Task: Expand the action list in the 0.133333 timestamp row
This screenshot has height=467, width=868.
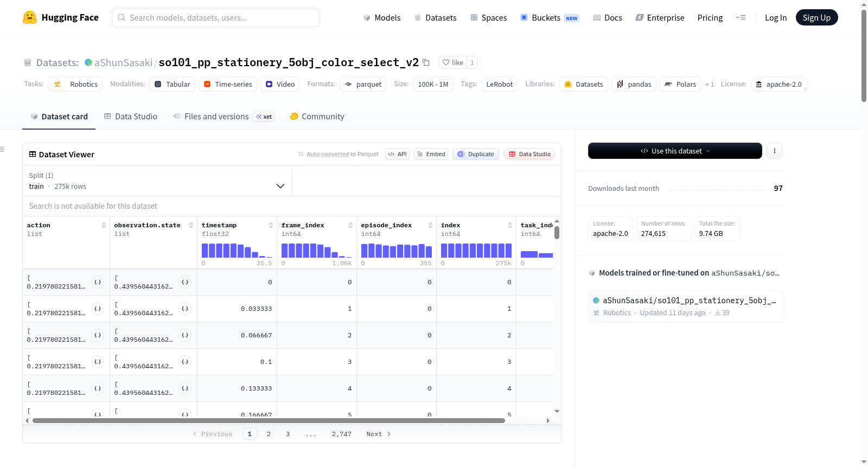Action: [98, 388]
